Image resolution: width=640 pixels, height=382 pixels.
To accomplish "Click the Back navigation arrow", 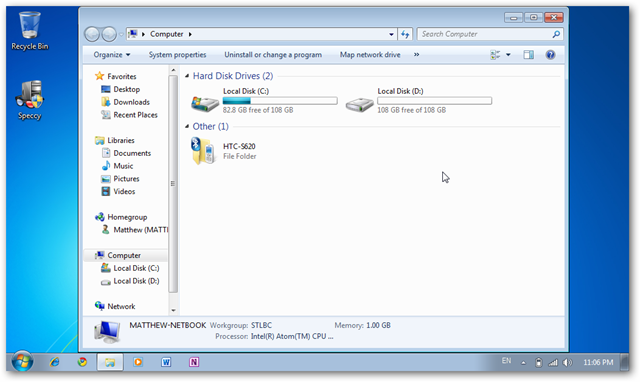I will [x=92, y=34].
